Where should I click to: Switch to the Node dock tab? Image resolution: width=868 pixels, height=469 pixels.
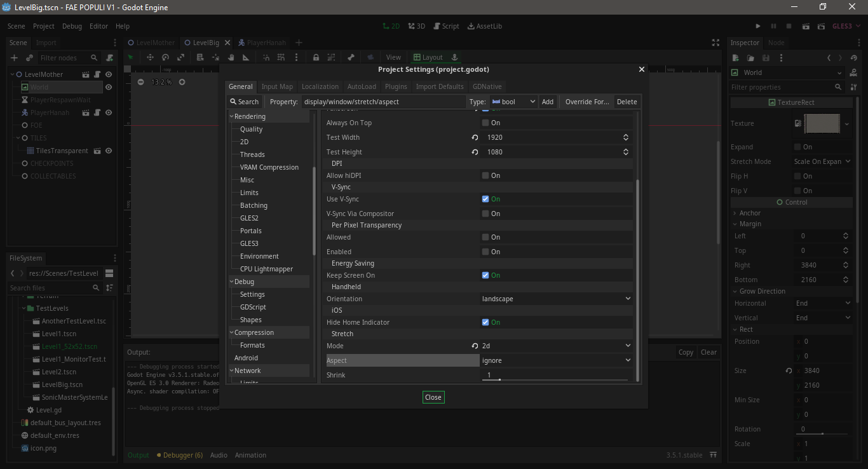click(x=776, y=43)
